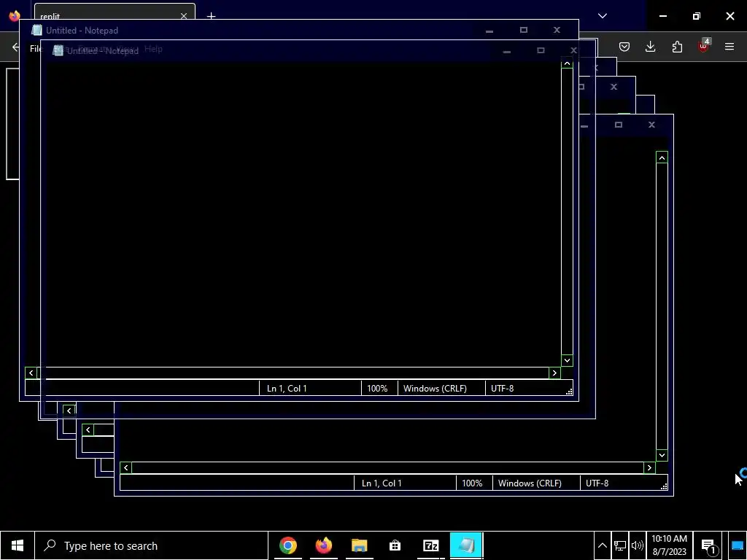Select the replit tab in Firefox
747x560 pixels.
115,13
